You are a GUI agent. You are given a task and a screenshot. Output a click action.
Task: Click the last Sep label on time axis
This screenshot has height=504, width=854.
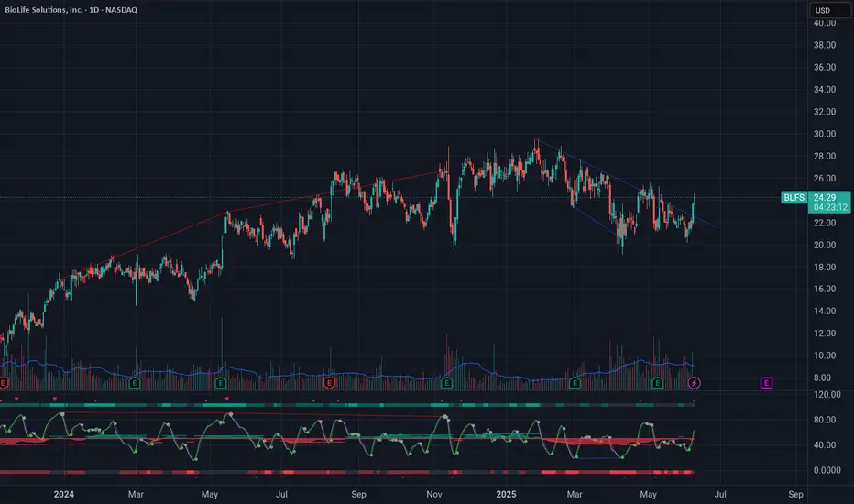coord(795,494)
